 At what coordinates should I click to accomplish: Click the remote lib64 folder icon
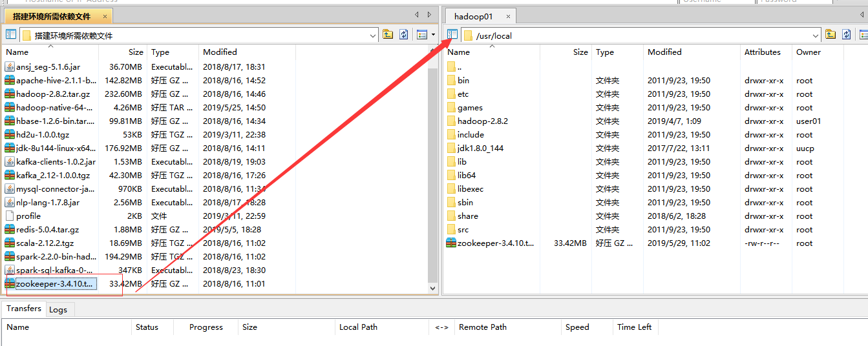(451, 175)
